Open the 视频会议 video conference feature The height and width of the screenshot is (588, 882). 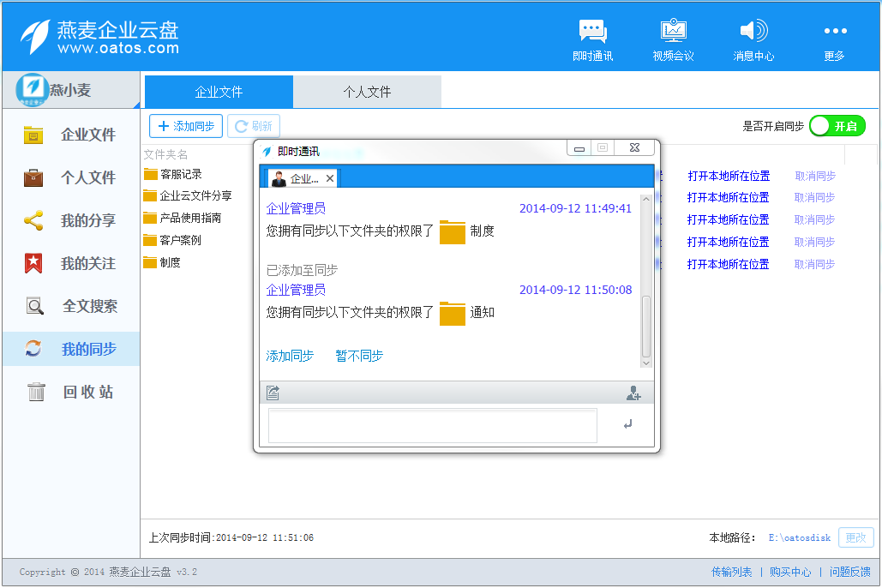[x=673, y=39]
